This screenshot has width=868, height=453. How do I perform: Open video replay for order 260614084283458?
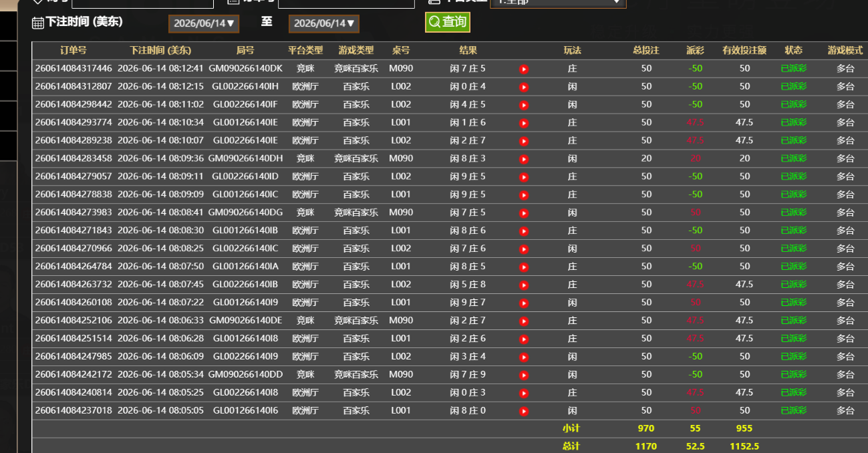click(x=524, y=159)
